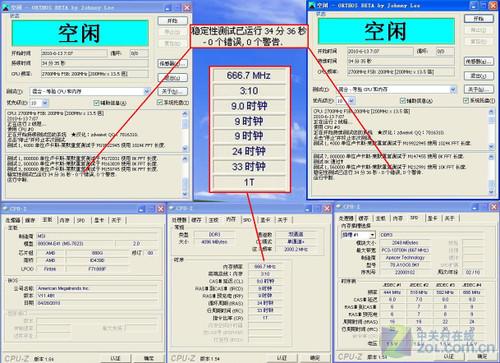Close the left ORTHOS window with the red X
Viewport: 500px width, 363px height.
pos(187,7)
